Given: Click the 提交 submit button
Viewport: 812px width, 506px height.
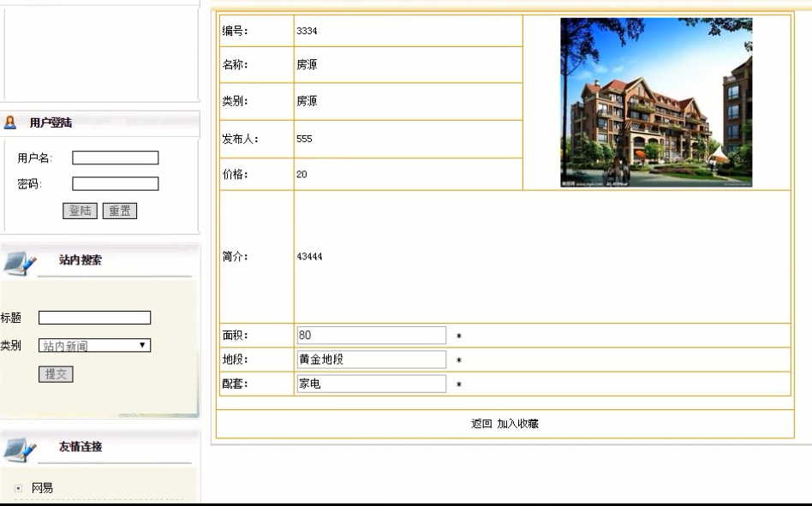Looking at the screenshot, I should tap(56, 374).
